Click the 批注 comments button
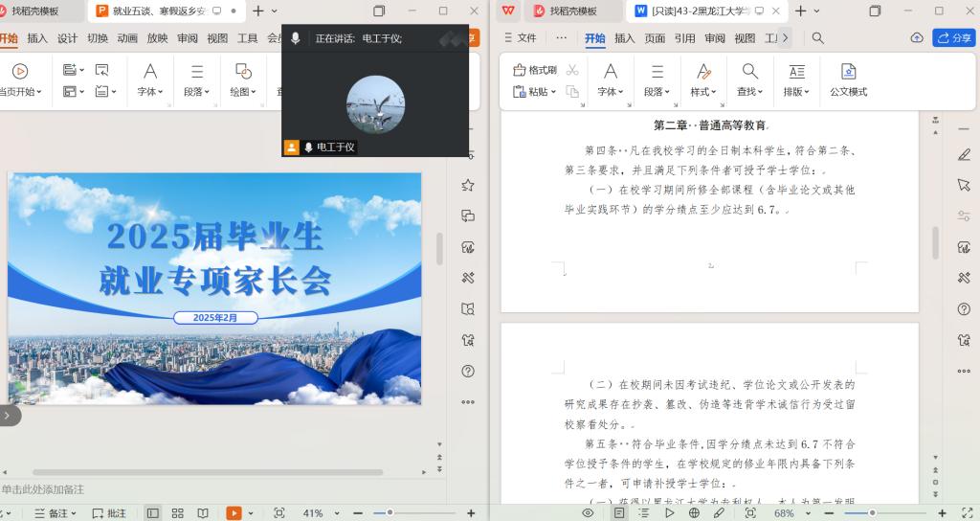The height and width of the screenshot is (521, 980). [109, 513]
